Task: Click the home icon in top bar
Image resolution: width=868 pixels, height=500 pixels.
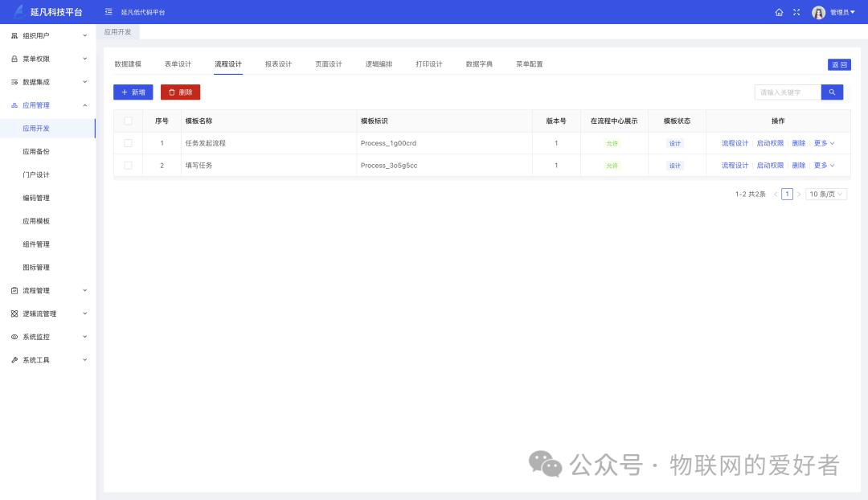Action: pos(779,12)
